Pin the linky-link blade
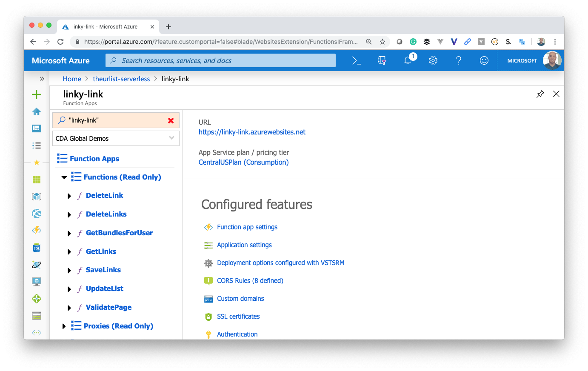This screenshot has height=371, width=588. (540, 94)
